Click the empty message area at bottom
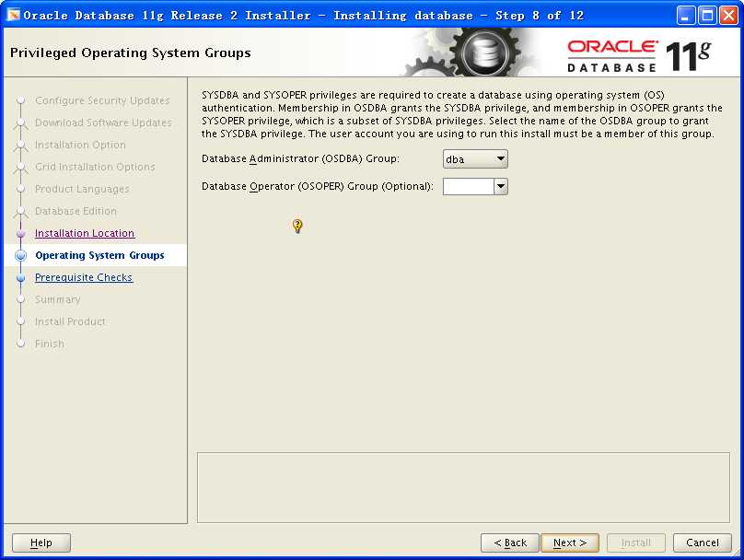The height and width of the screenshot is (560, 744). 463,487
